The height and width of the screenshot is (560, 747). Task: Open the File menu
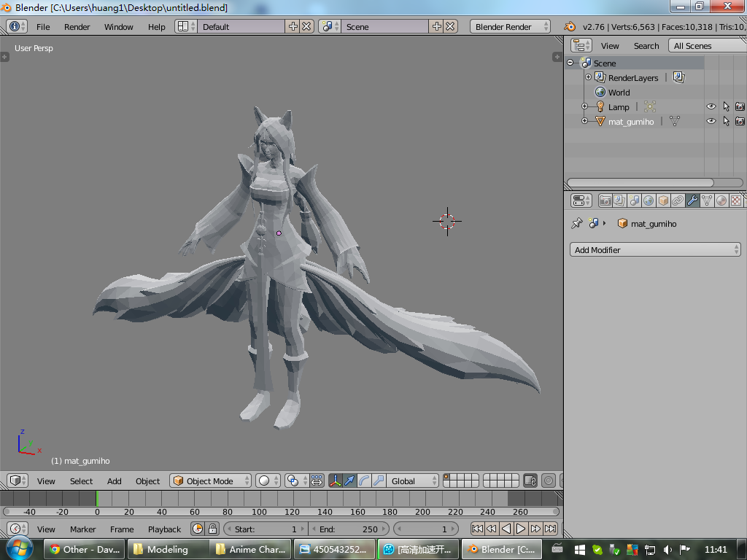click(x=43, y=27)
